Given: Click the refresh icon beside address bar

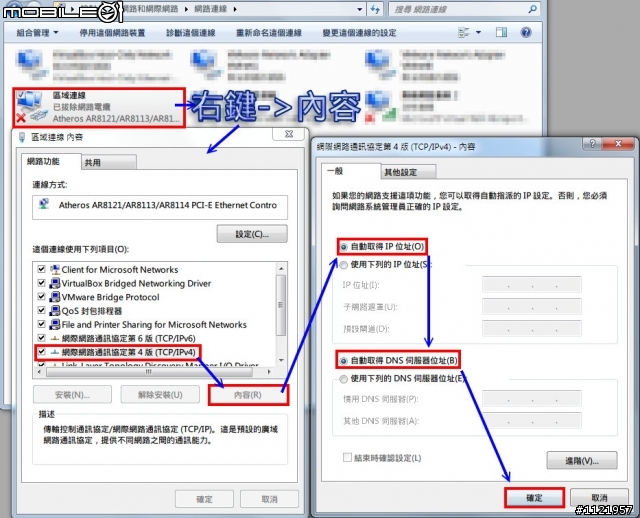Looking at the screenshot, I should (x=375, y=9).
